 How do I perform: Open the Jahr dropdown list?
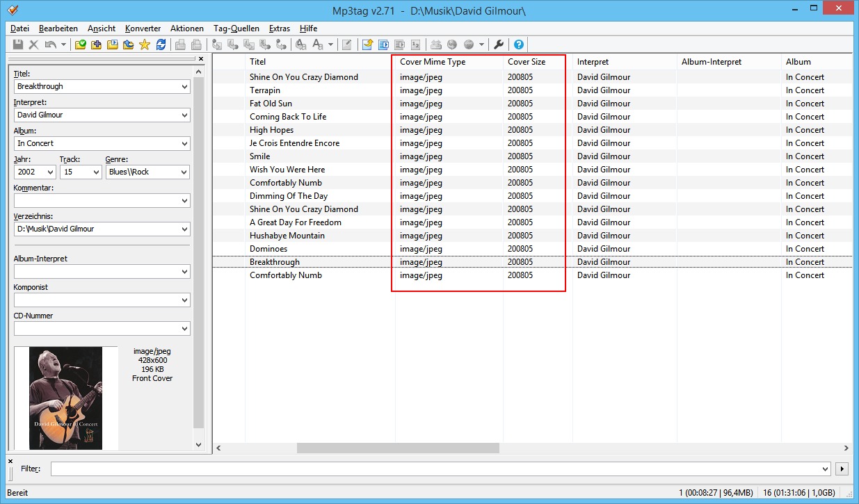[x=50, y=172]
